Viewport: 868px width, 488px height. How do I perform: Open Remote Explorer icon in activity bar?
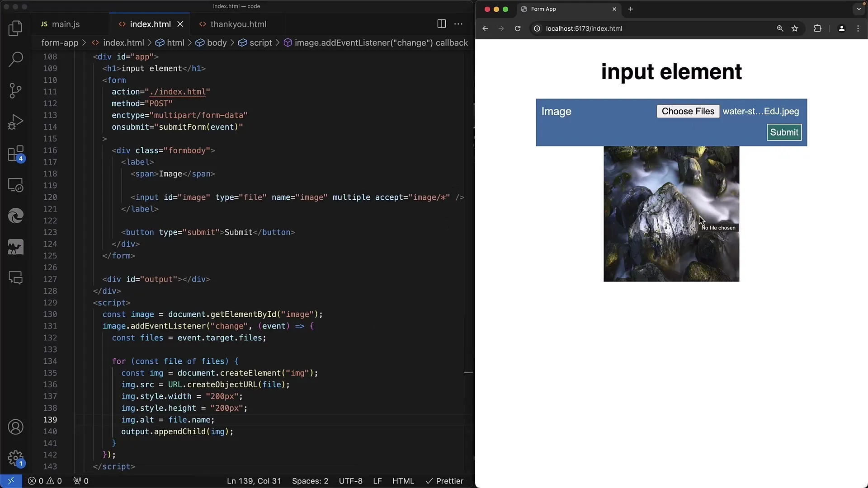click(15, 185)
